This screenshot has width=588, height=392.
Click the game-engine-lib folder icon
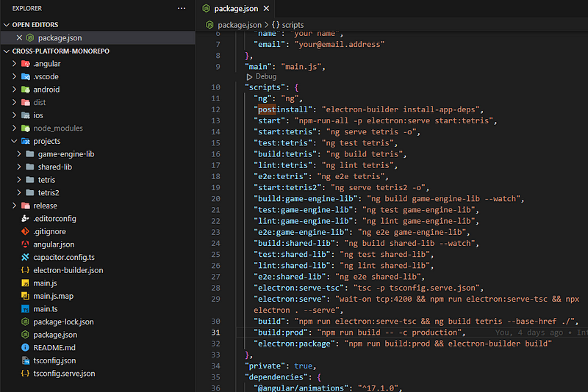[30, 154]
